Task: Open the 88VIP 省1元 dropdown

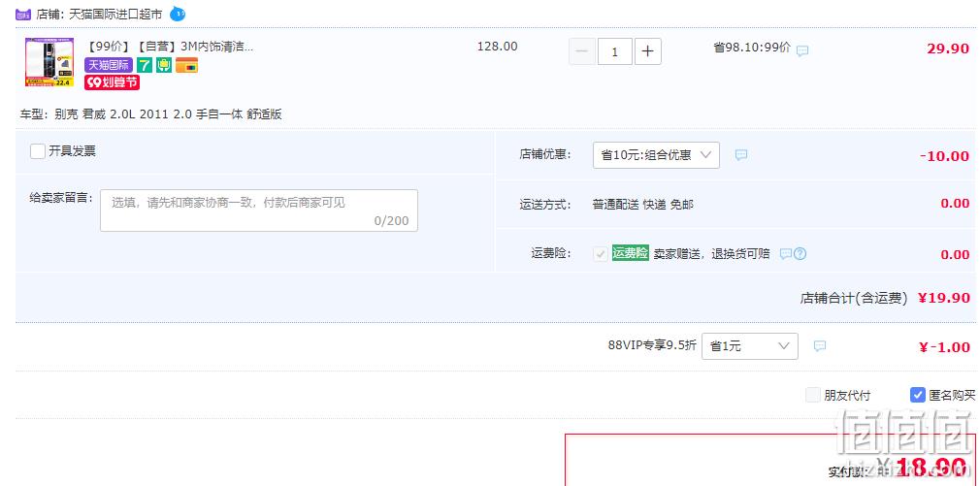Action: coord(750,346)
